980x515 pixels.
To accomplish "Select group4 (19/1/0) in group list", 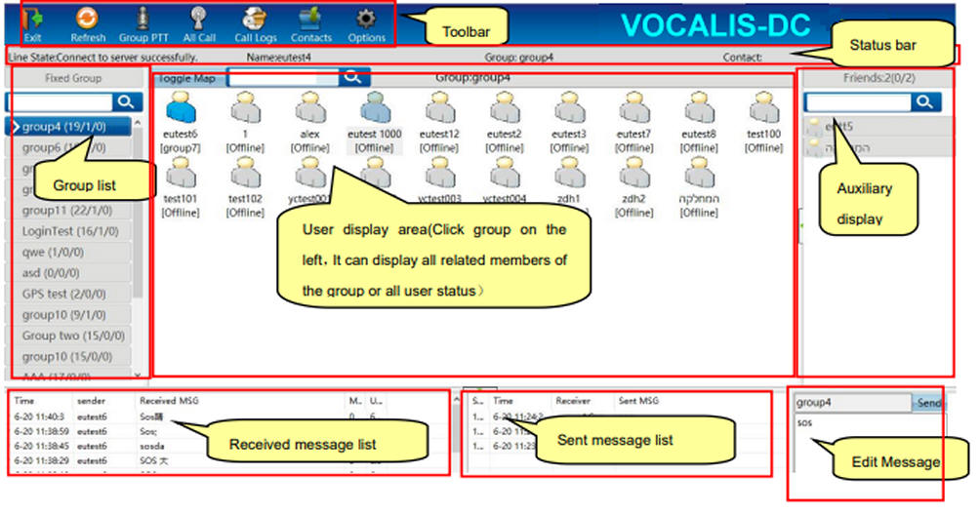I will (x=68, y=127).
